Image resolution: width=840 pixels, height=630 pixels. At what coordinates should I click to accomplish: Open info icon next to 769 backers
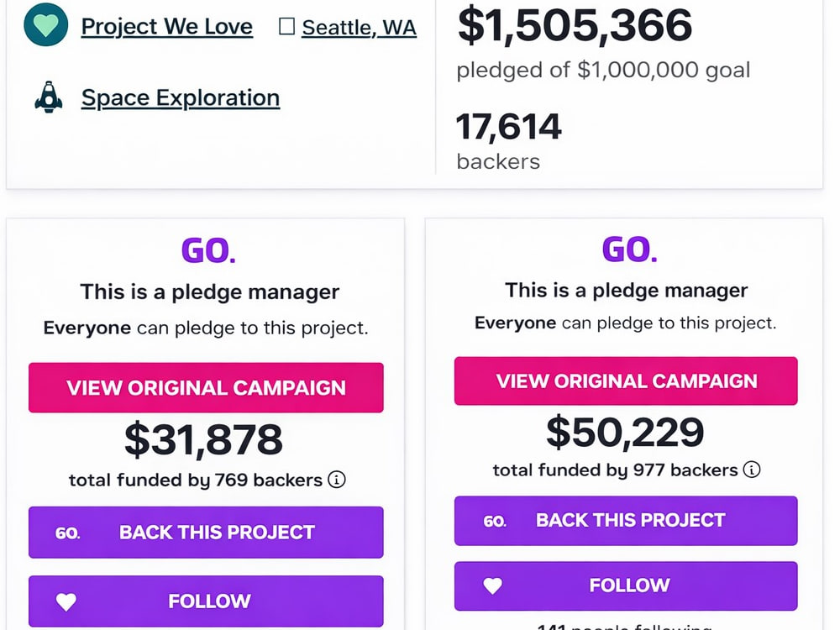pyautogui.click(x=337, y=479)
